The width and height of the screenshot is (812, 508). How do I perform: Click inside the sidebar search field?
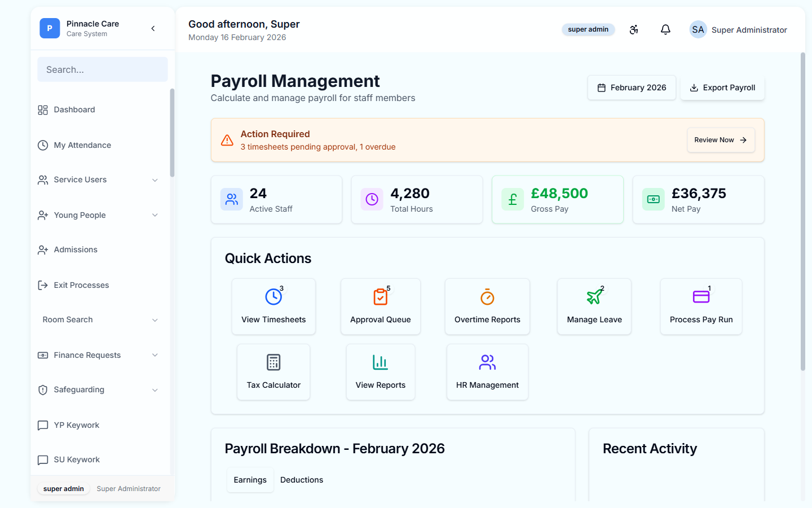coord(102,69)
